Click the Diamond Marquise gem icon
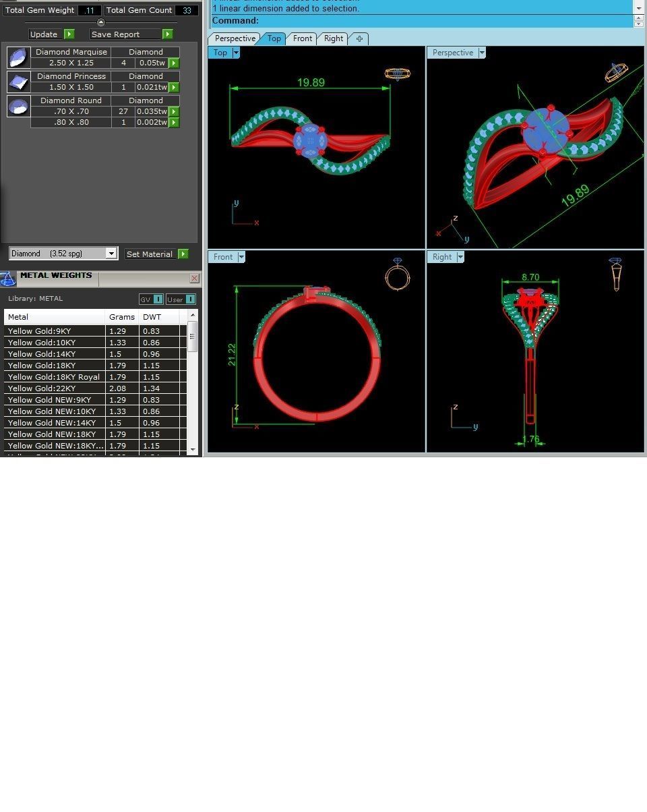Screen dimensions: 647x812 coord(19,57)
